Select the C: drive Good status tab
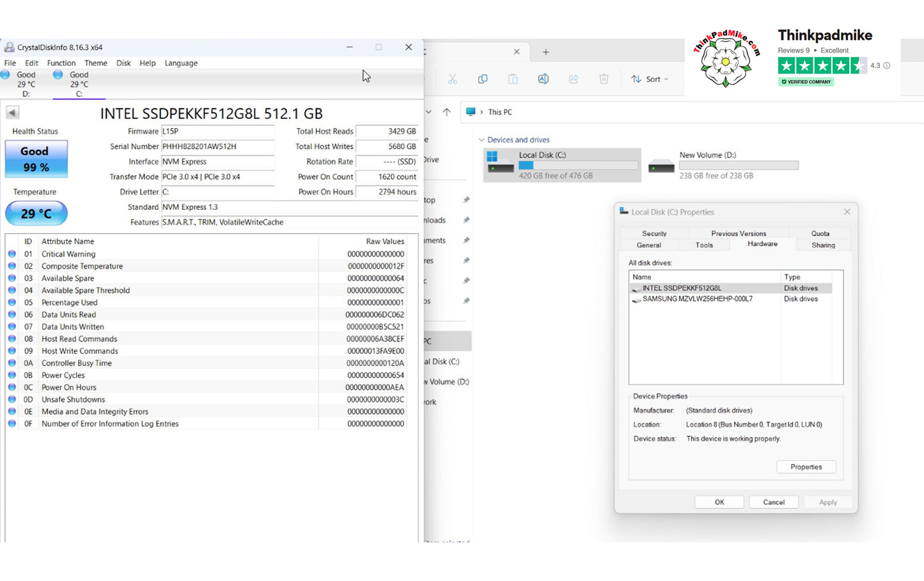924x581 pixels. click(x=79, y=84)
